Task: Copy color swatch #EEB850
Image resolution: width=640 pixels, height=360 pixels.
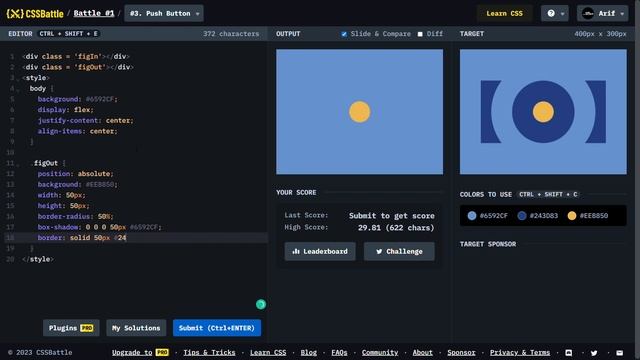Action: click(x=588, y=216)
